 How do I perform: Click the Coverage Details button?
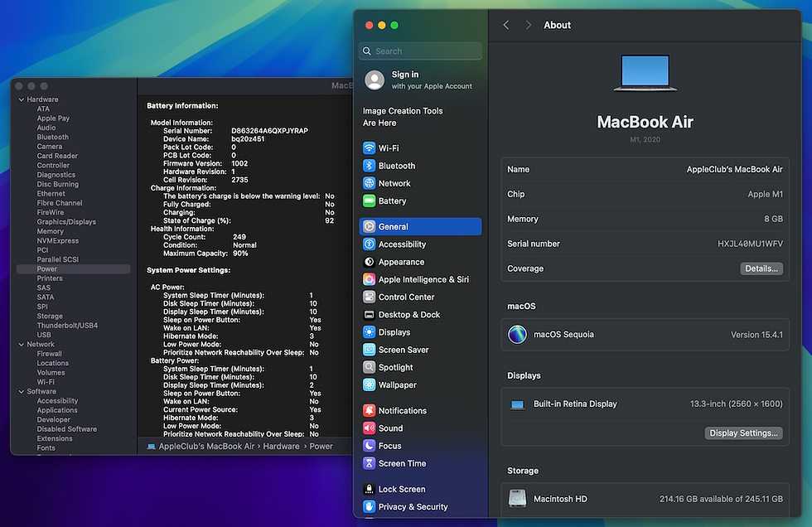pyautogui.click(x=761, y=268)
